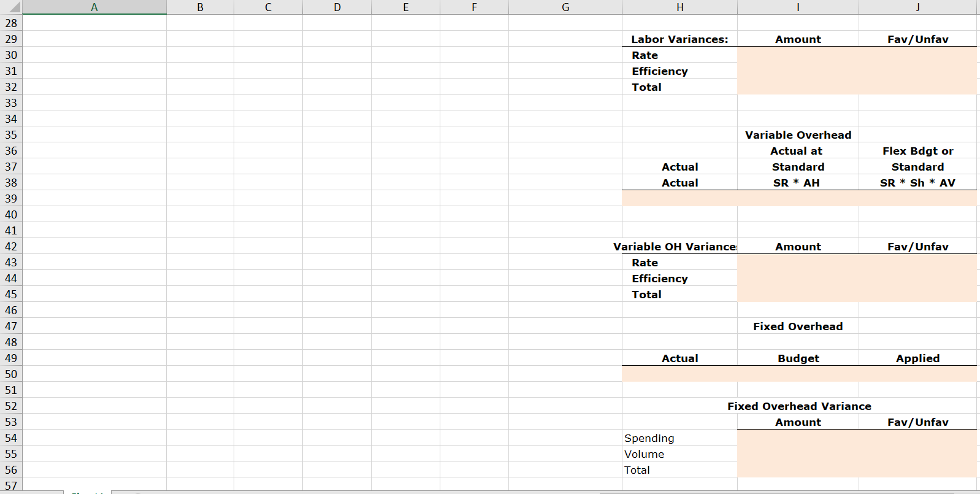Click the Spending label cell
Viewport: 980px width, 494px height.
pos(679,438)
